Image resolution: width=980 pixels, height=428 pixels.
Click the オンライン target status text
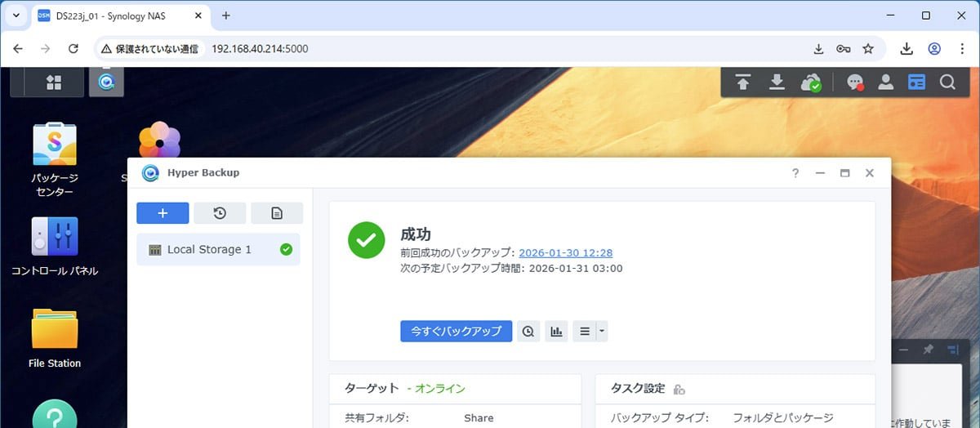pyautogui.click(x=440, y=389)
